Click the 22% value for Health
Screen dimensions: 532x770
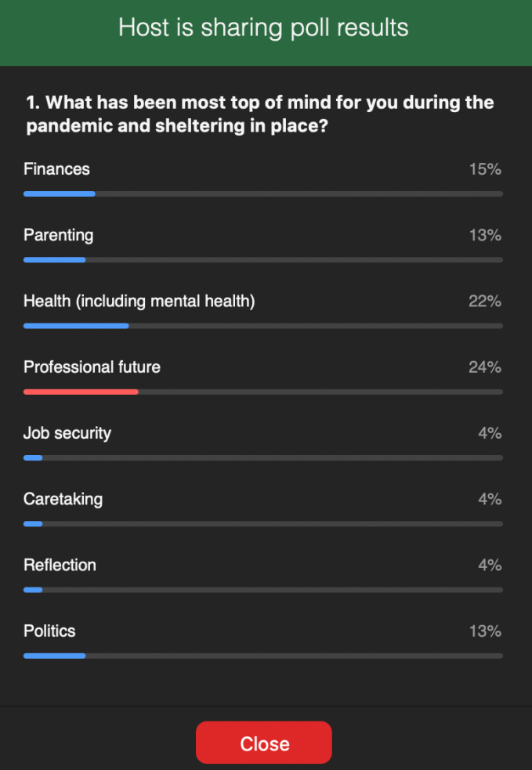[484, 302]
